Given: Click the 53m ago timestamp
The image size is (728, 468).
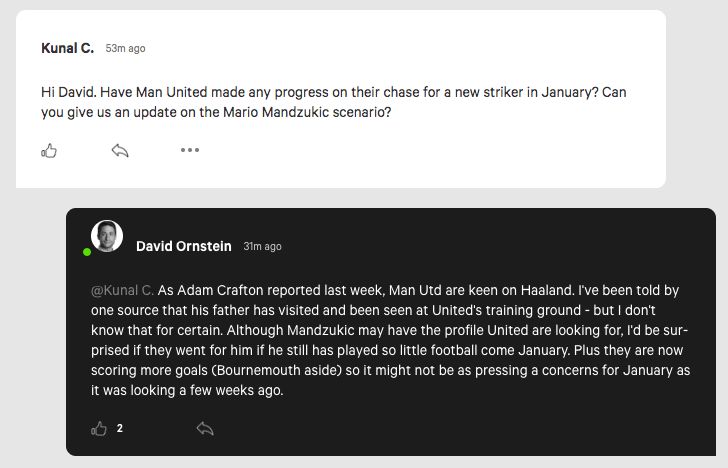Looking at the screenshot, I should coord(125,48).
